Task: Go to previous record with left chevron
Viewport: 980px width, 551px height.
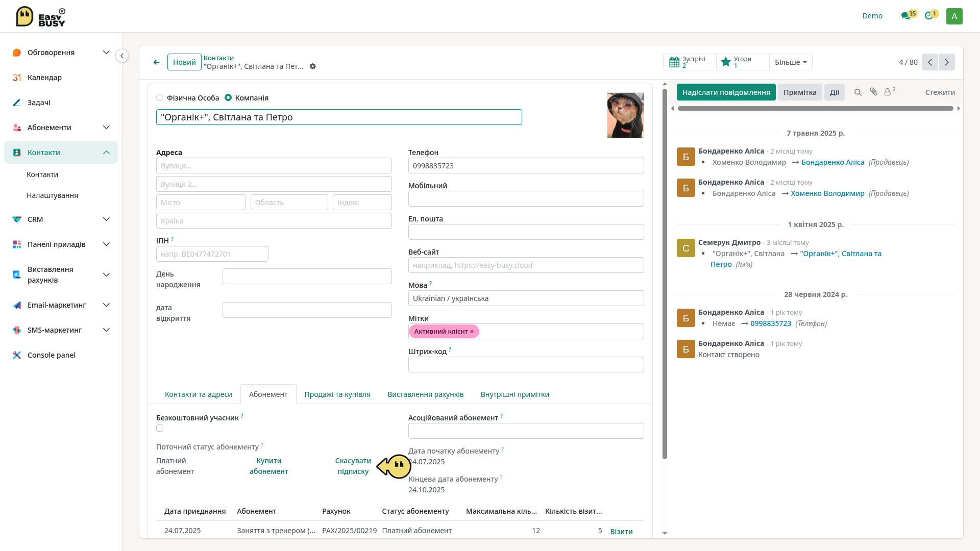Action: click(x=930, y=62)
